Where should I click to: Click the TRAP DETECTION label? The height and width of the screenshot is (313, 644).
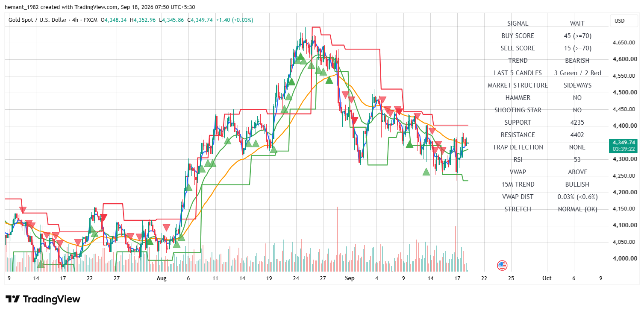click(518, 147)
